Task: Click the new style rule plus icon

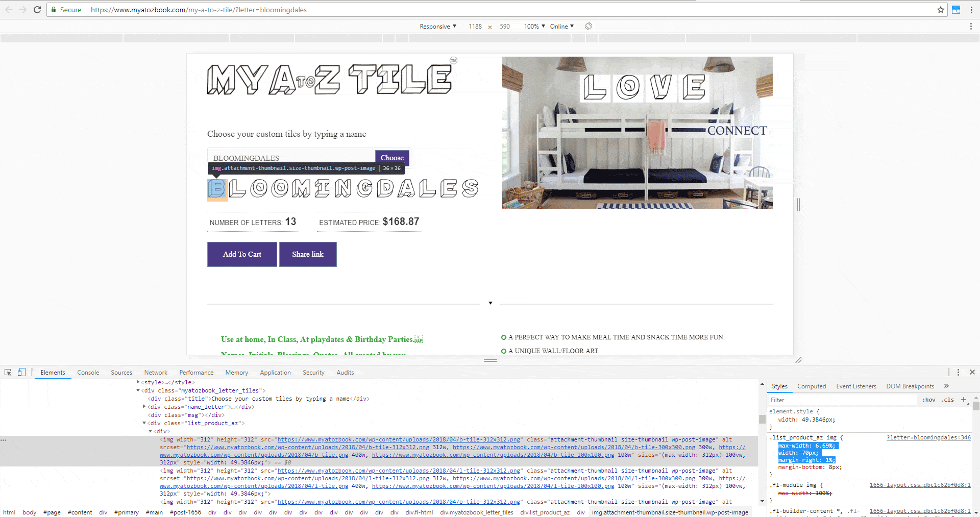Action: pyautogui.click(x=964, y=400)
